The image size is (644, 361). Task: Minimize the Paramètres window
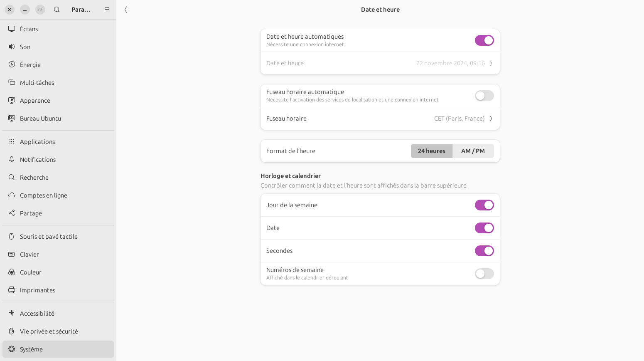[x=25, y=10]
